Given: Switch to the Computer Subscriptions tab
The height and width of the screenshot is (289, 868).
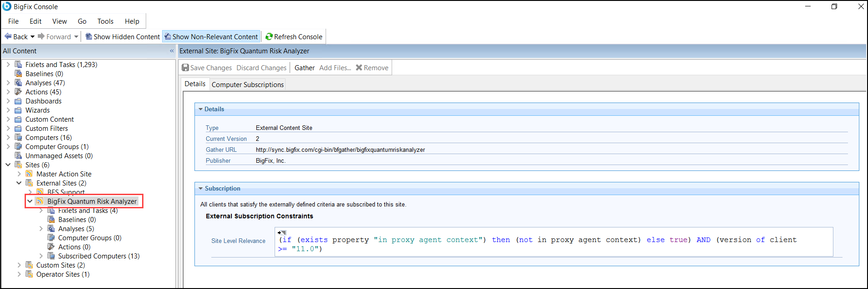Looking at the screenshot, I should (248, 84).
